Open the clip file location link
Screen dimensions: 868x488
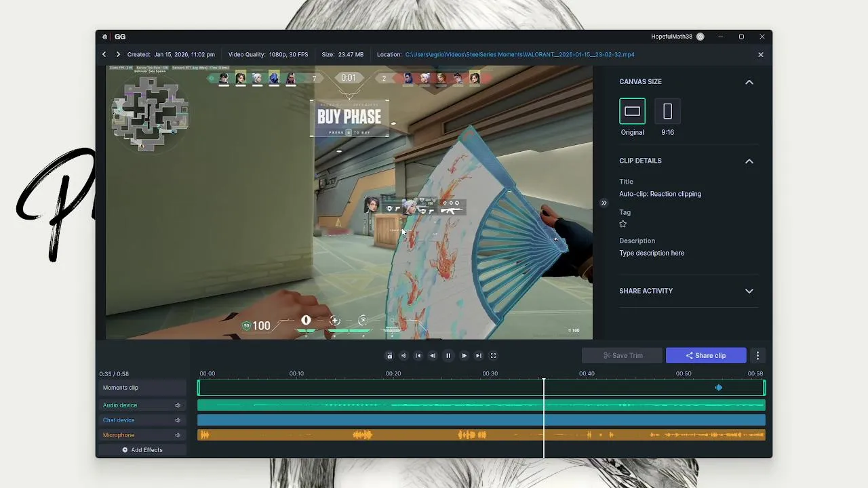[519, 54]
